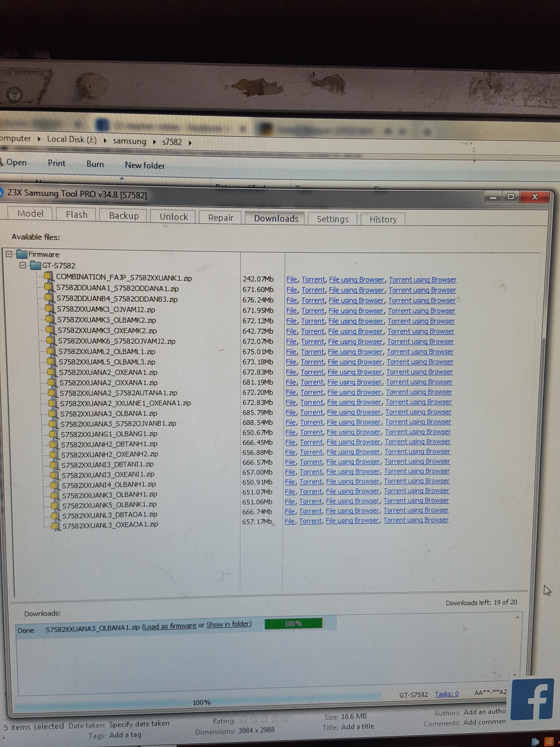Click green 100% download progress bar
The image size is (560, 747).
click(x=293, y=623)
